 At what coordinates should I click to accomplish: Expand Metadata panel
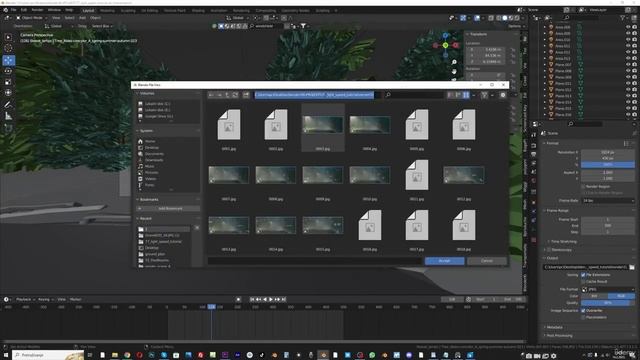(554, 327)
